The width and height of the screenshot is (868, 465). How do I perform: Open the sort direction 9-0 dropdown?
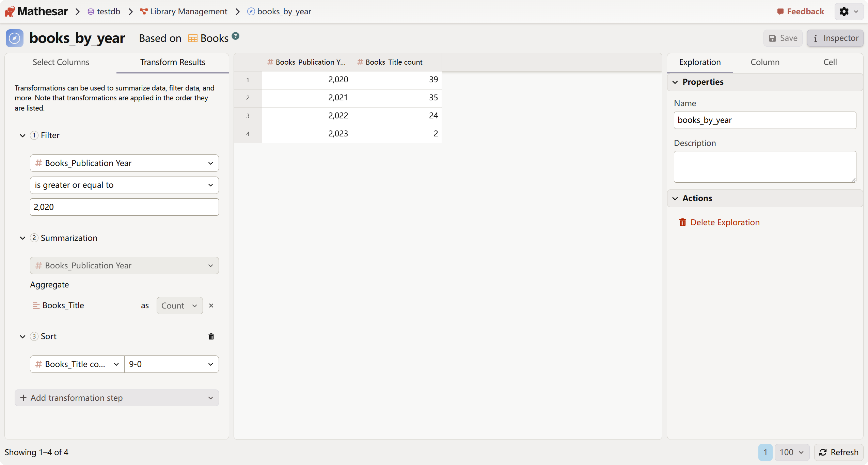point(171,364)
